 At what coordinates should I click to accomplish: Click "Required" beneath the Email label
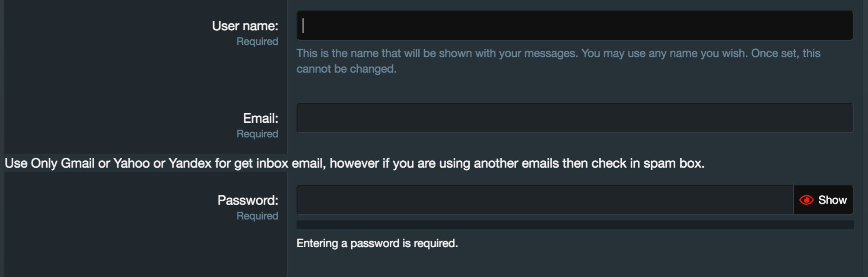[257, 134]
